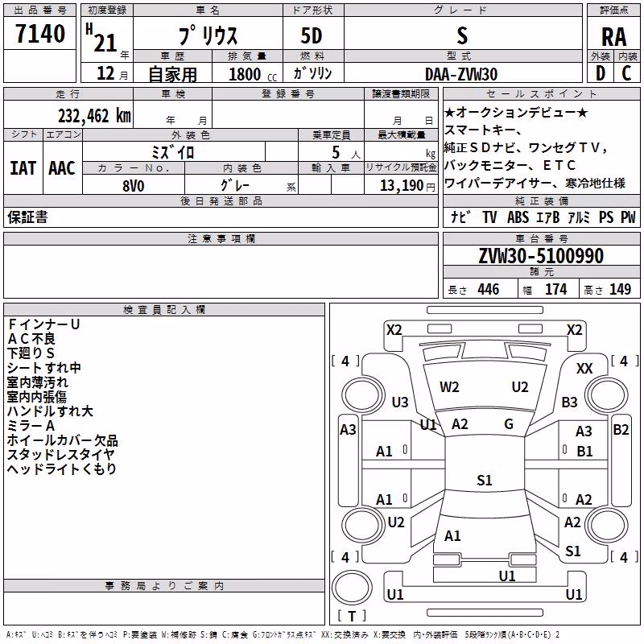Click the ナビ genuine equipment item
Screen dimensions: 644x644
[x=460, y=217]
